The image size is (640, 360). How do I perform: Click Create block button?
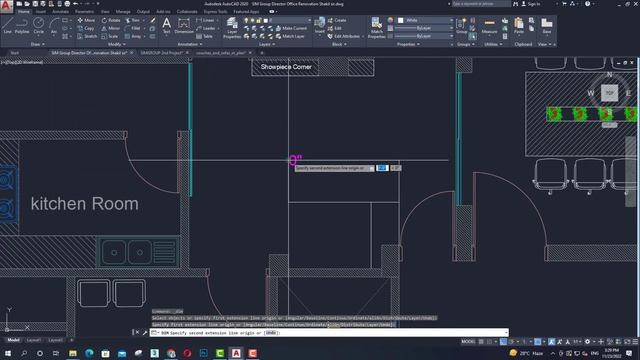point(337,20)
